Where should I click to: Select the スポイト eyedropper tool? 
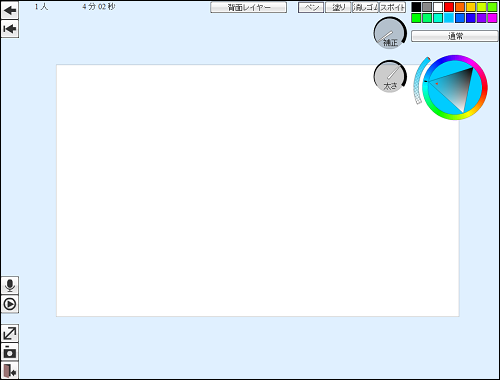pos(392,7)
